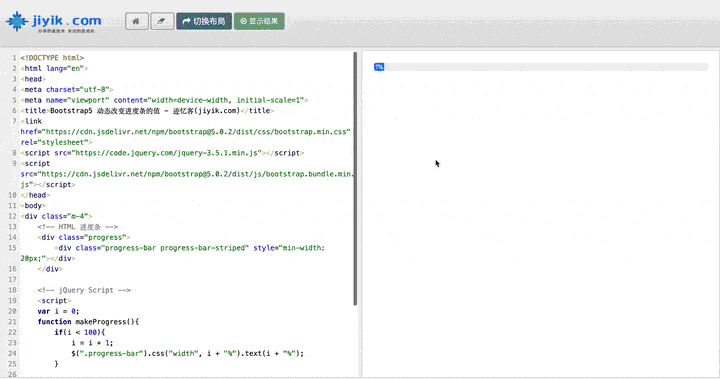
Task: Open the jiyik.com logo link
Action: [54, 22]
